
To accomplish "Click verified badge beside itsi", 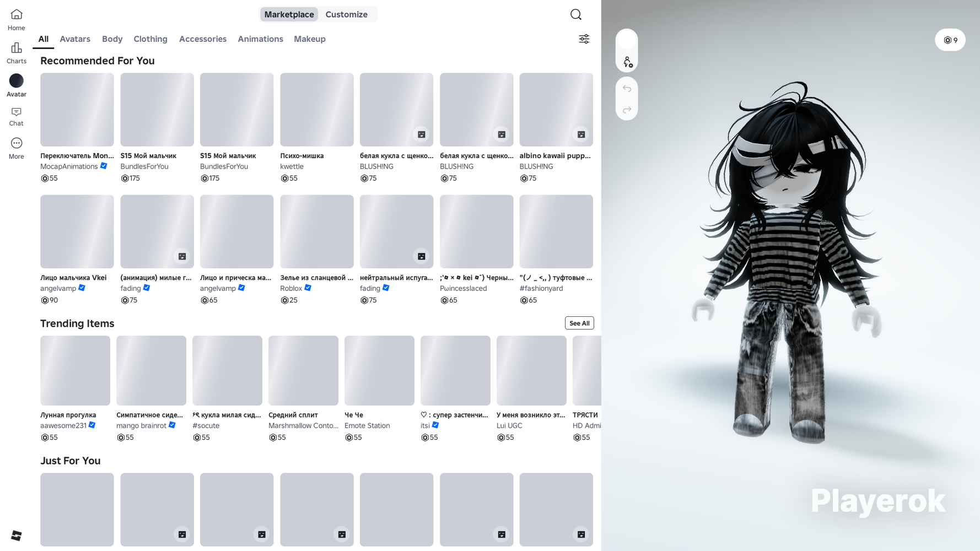I will coord(435,425).
